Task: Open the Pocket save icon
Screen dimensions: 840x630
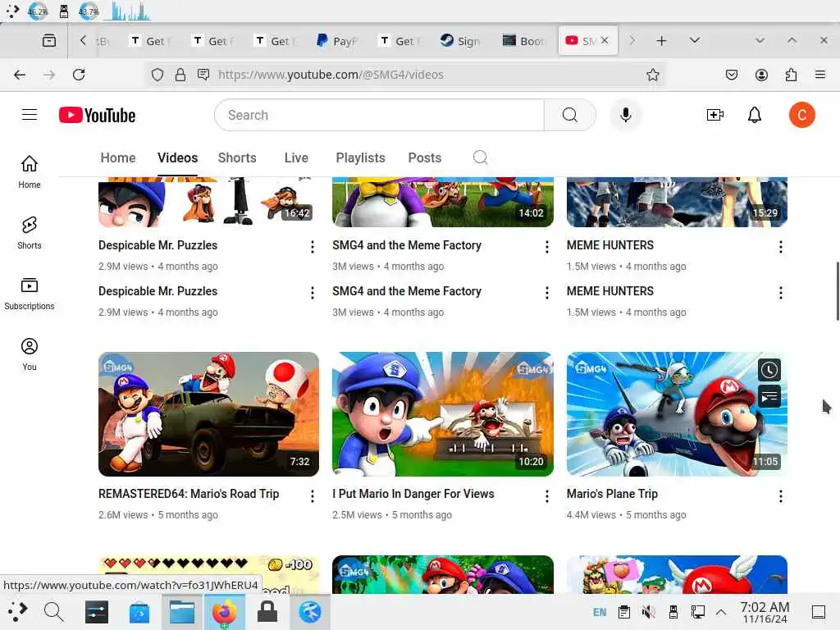Action: point(731,75)
